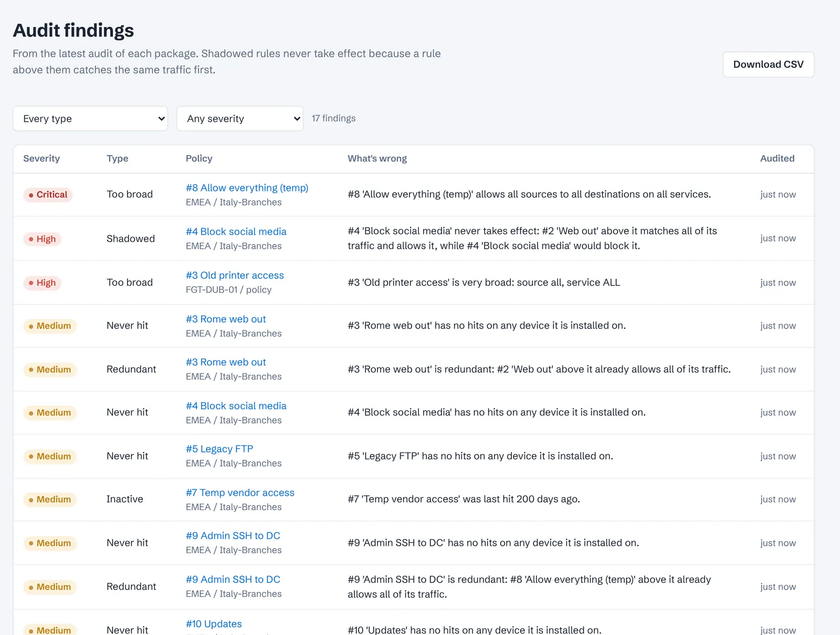Click the 'just now' time in the Critical row
This screenshot has width=840, height=635.
point(778,195)
